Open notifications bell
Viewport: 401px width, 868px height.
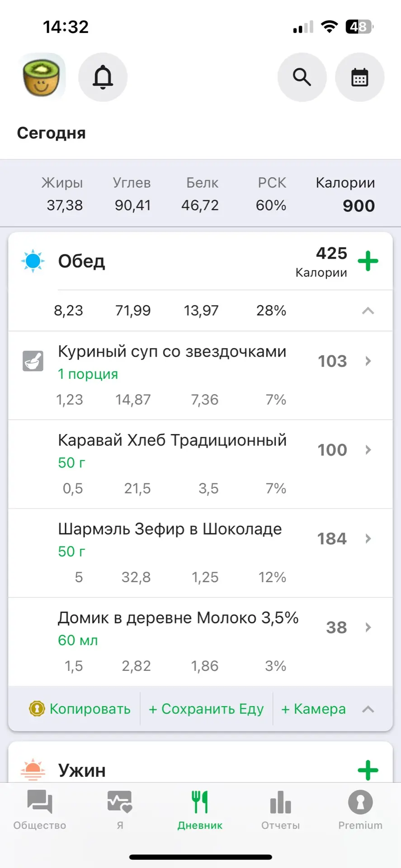103,77
